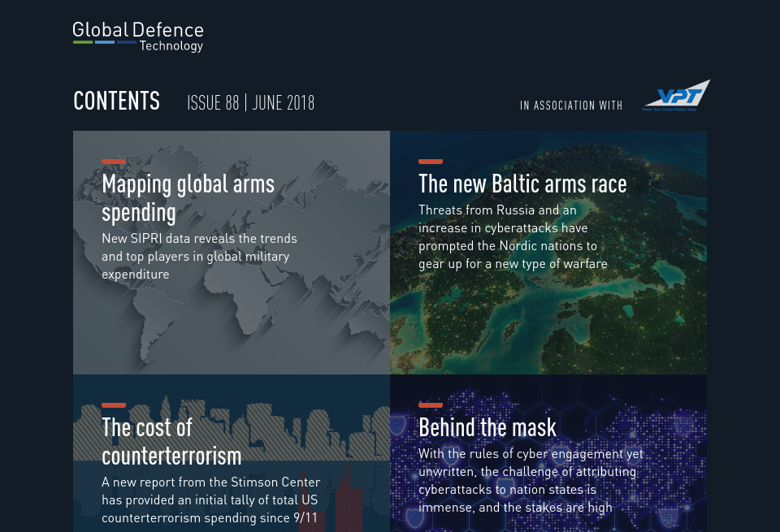Click the 'With the rules of cyber engagement' summary
The image size is (780, 532).
click(x=531, y=481)
